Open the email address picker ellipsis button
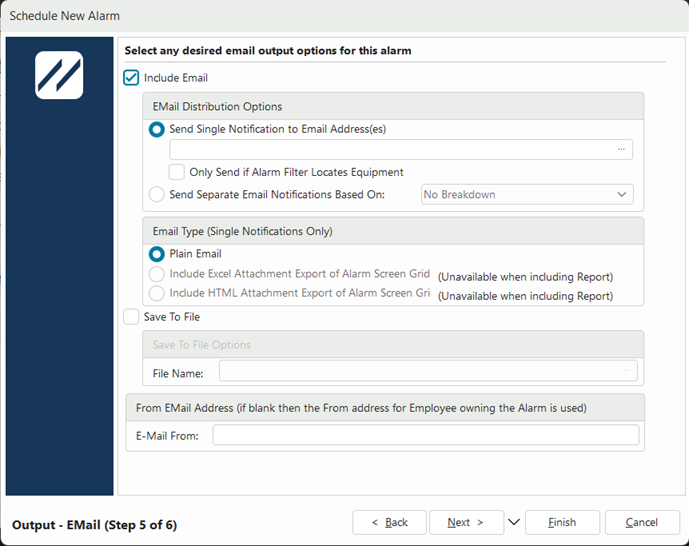The width and height of the screenshot is (689, 546). click(x=621, y=150)
